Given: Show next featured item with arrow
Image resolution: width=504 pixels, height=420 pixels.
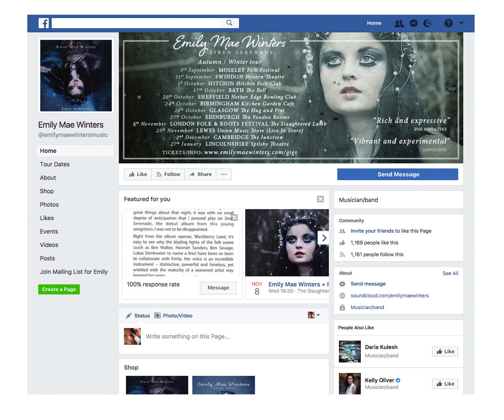Looking at the screenshot, I should click(x=323, y=238).
